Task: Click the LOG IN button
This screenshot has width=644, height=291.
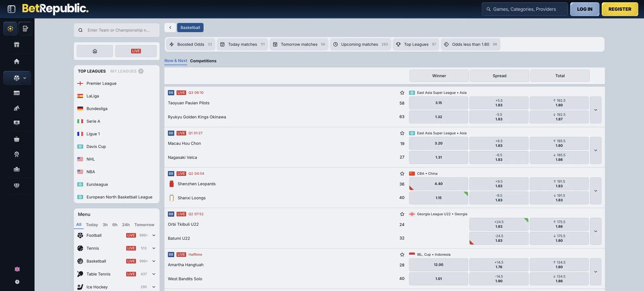Action: point(585,9)
